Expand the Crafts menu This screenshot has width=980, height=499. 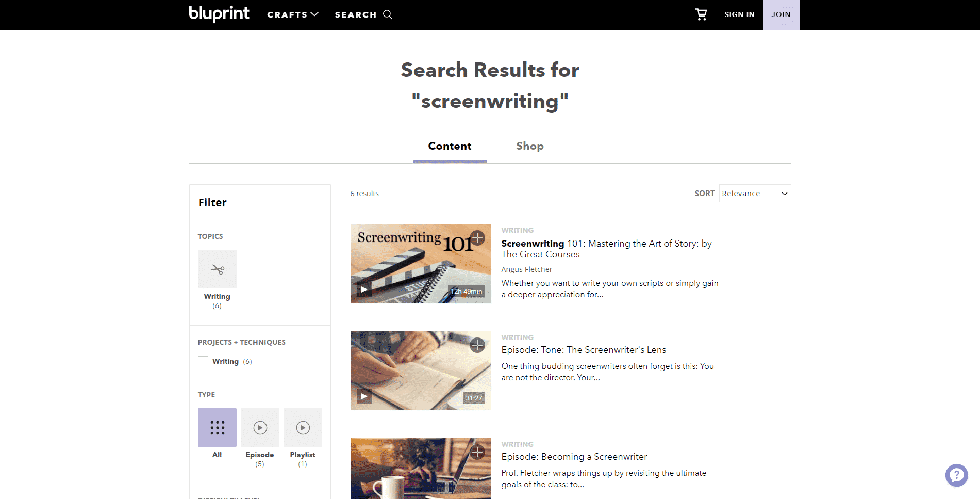point(292,14)
